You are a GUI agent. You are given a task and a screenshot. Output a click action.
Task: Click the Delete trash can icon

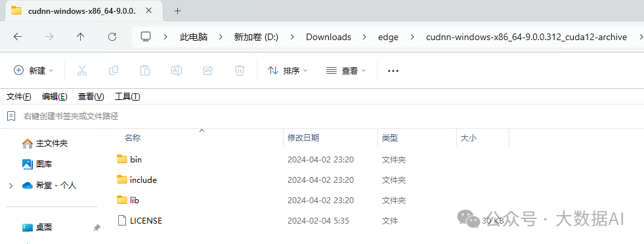pos(240,70)
